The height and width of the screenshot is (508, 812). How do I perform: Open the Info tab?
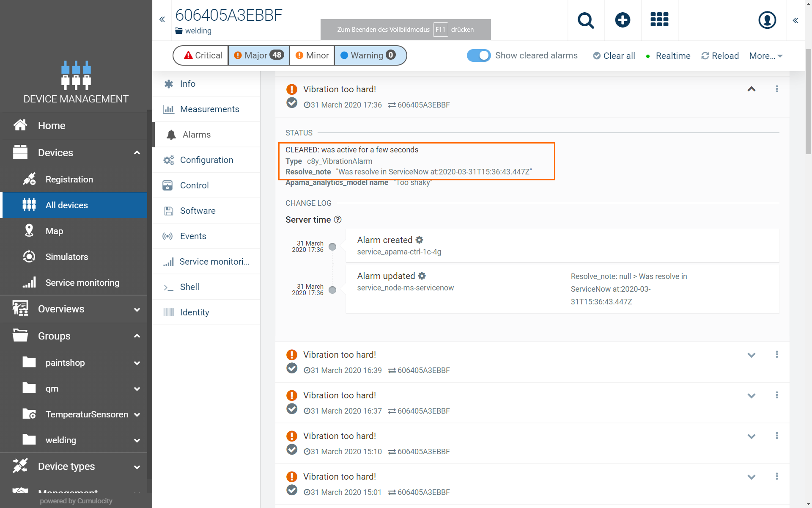(x=206, y=84)
